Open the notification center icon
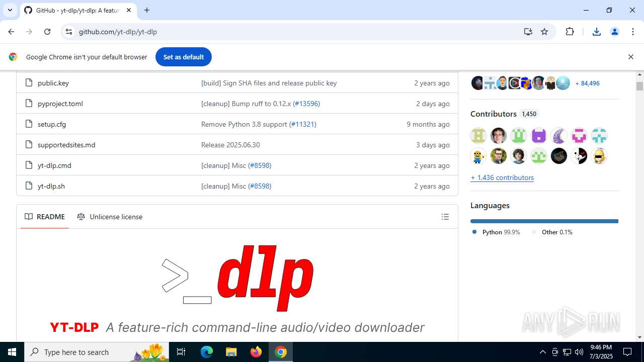This screenshot has height=362, width=644. coord(627,352)
